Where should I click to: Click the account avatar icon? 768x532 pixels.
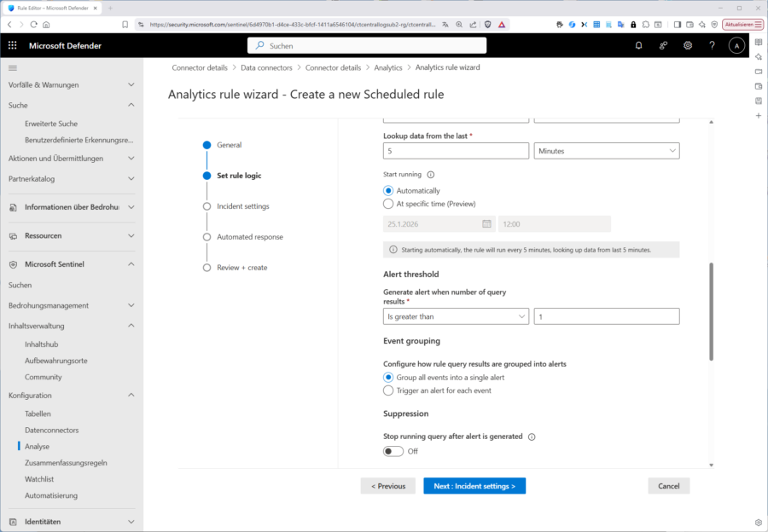coord(736,45)
